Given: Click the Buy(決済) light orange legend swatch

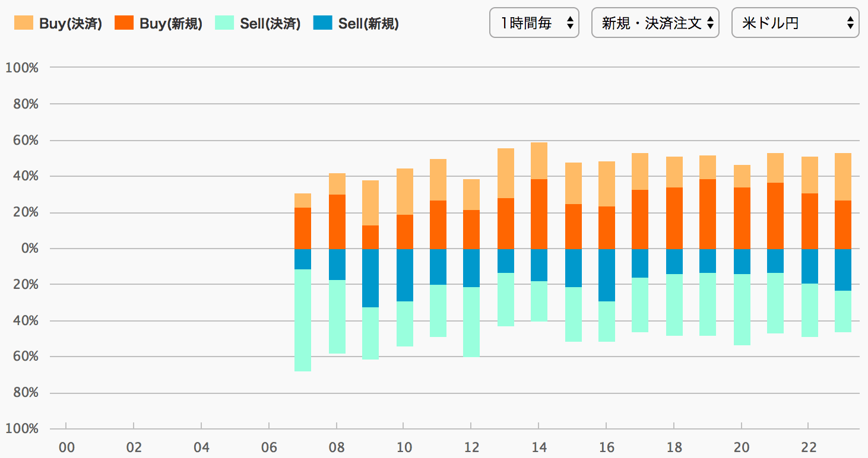Looking at the screenshot, I should pyautogui.click(x=23, y=23).
